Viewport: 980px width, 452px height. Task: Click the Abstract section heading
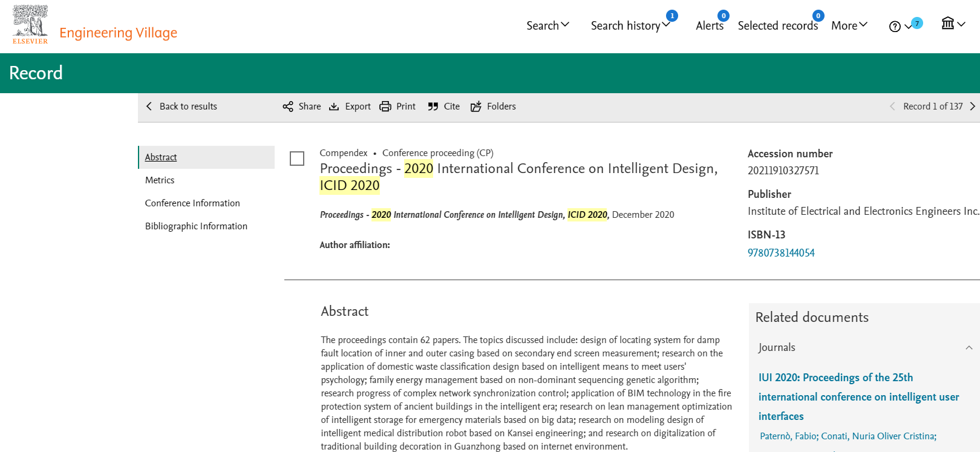(x=345, y=311)
